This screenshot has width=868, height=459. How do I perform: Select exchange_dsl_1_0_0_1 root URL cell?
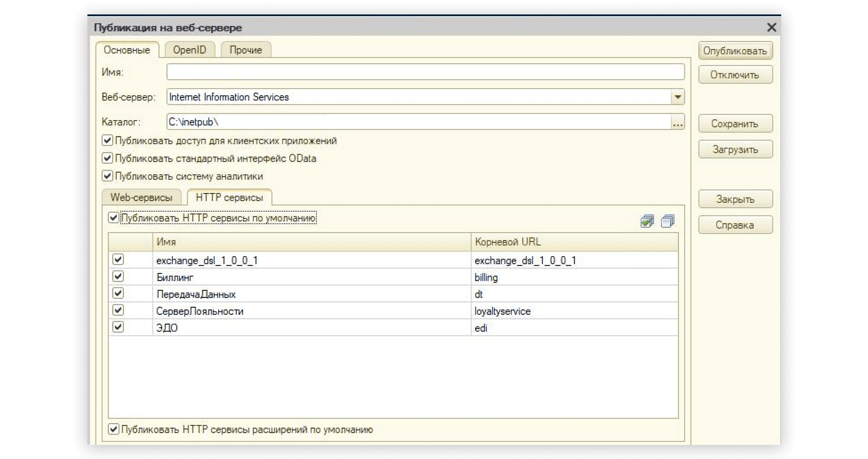575,260
